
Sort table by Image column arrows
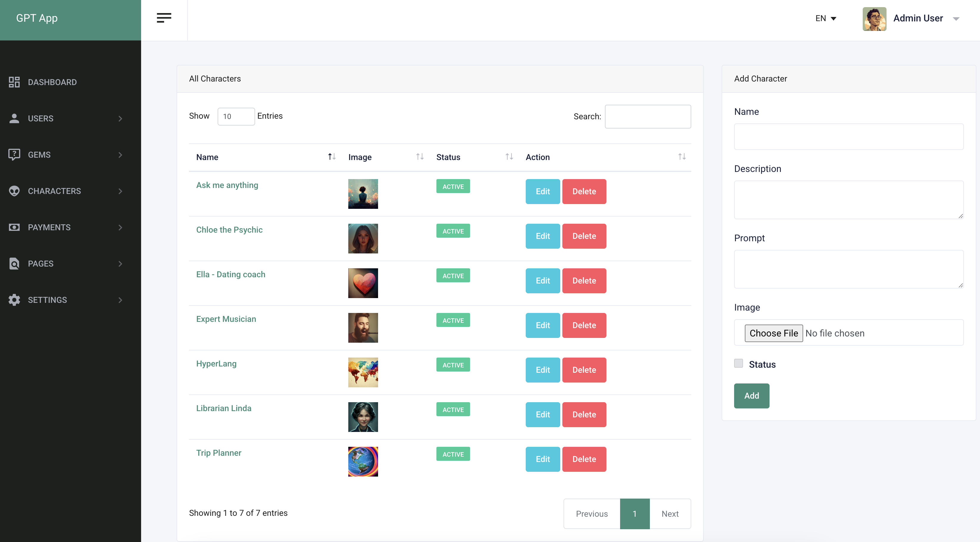[420, 156]
